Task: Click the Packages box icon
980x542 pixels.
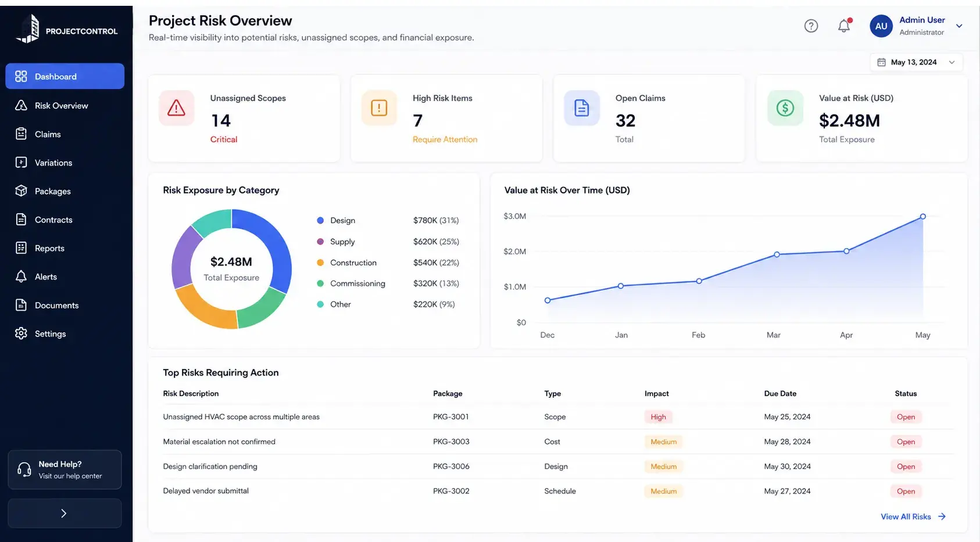Action: 21,191
